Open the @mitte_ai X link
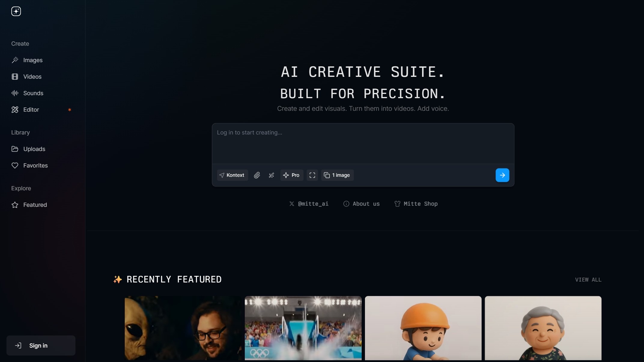This screenshot has width=644, height=362. (309, 204)
